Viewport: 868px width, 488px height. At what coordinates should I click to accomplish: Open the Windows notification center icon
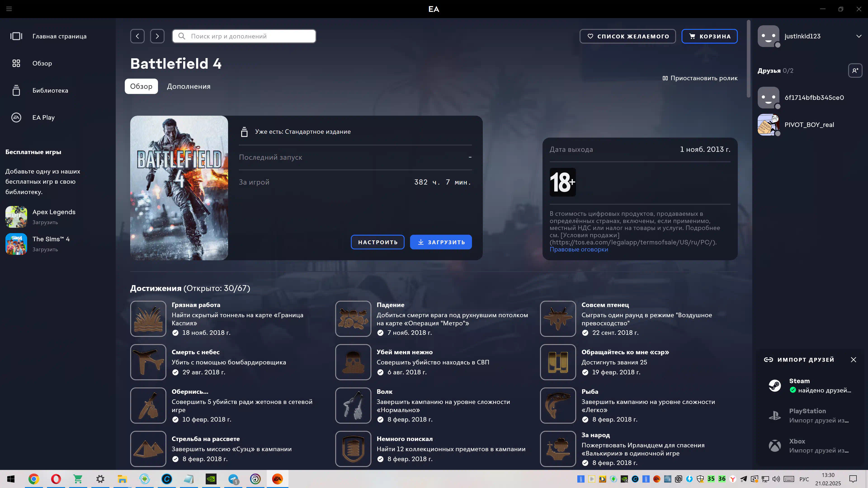[x=853, y=479]
